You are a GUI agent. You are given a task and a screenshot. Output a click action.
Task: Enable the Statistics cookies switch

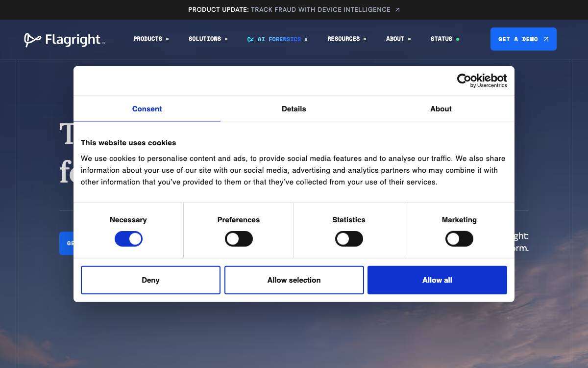(349, 239)
